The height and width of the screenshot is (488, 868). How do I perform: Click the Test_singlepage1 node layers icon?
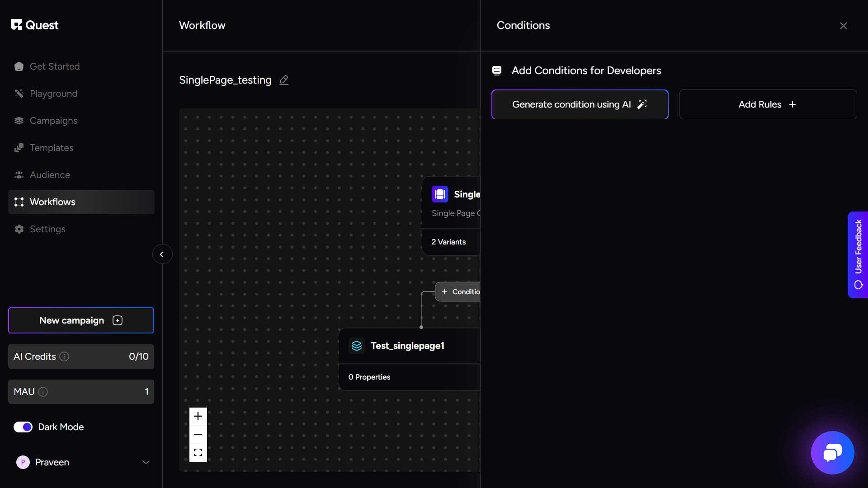pos(357,346)
